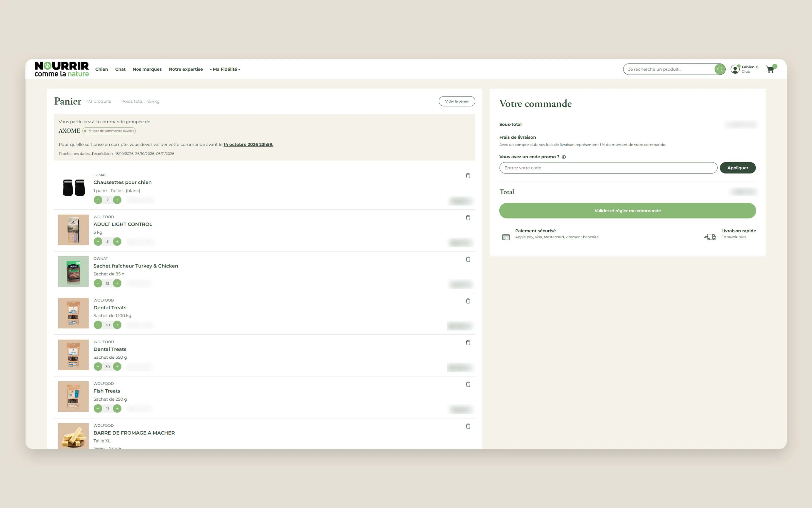This screenshot has height=508, width=812.
Task: Open En savoir plus delivery link
Action: click(734, 237)
